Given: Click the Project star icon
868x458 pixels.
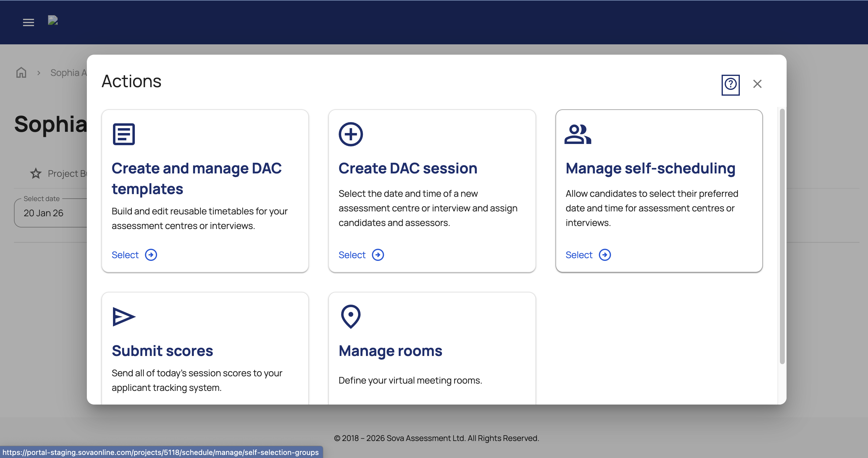Looking at the screenshot, I should pos(36,173).
